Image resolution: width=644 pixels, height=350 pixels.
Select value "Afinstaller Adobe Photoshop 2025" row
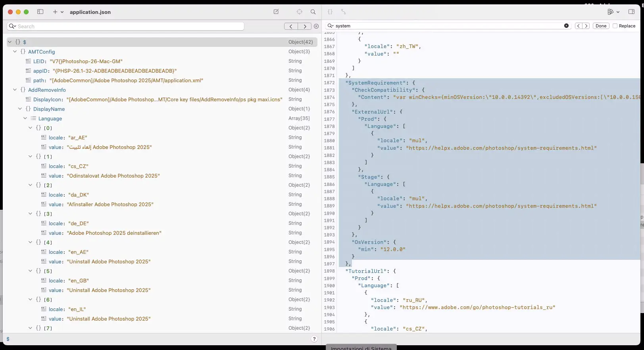(162, 204)
